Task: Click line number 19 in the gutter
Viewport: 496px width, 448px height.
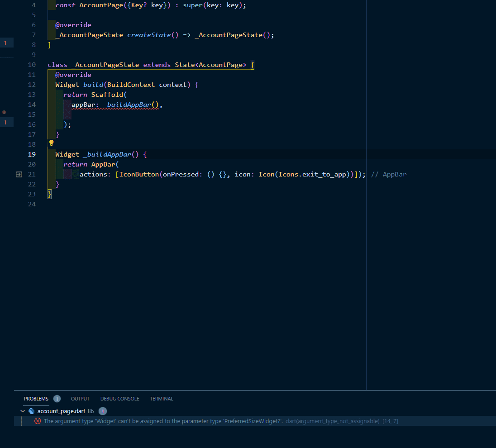Action: coord(32,154)
